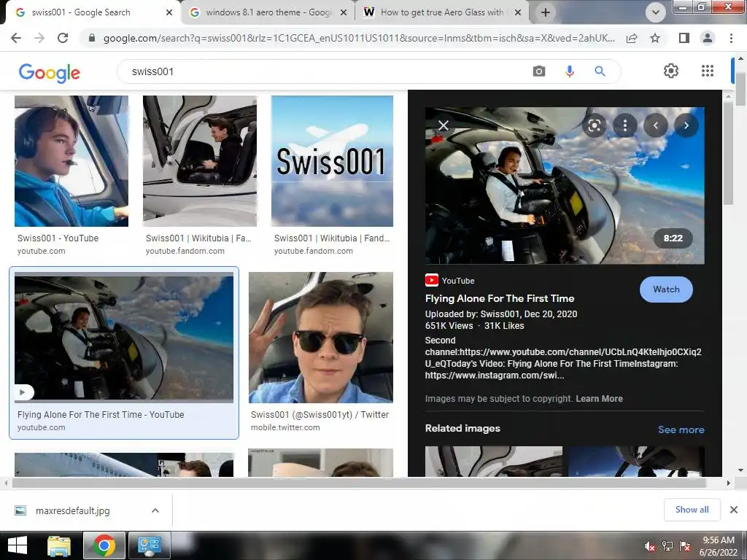
Task: Click the search by image camera icon
Action: (539, 71)
